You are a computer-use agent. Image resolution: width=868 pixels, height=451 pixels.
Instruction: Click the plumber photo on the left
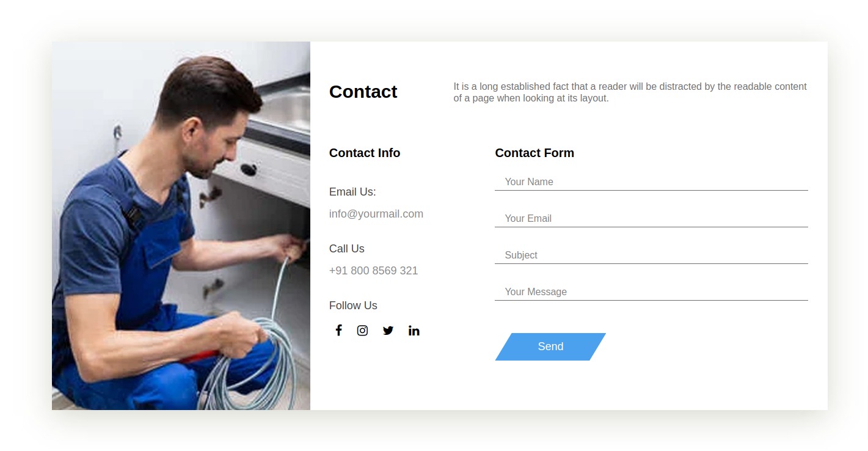(181, 226)
